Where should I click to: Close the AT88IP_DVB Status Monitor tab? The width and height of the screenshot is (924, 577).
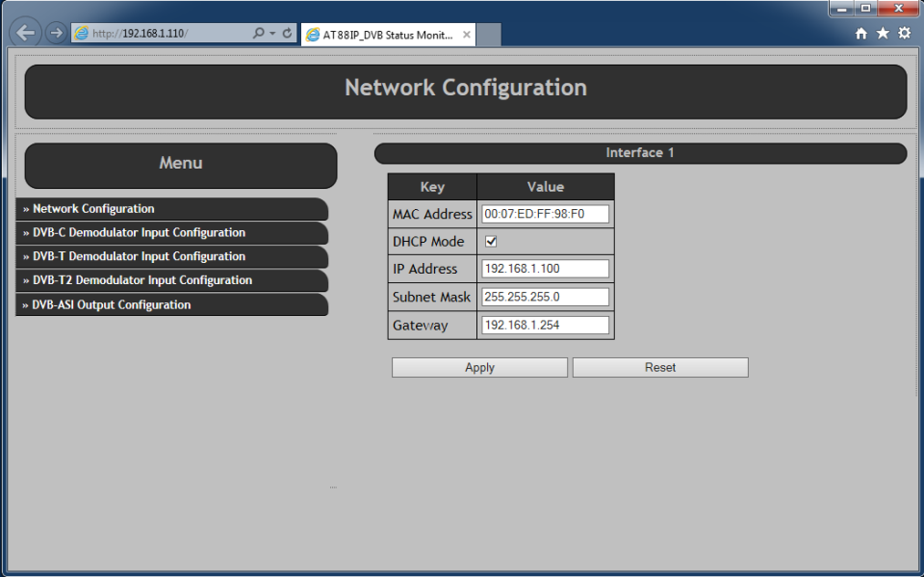pyautogui.click(x=467, y=35)
